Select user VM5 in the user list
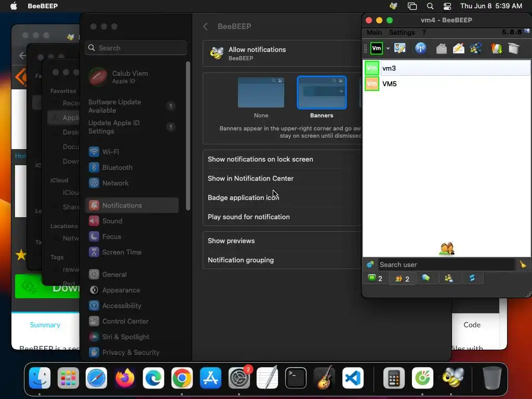Viewport: 532px width, 399px height. pos(447,84)
